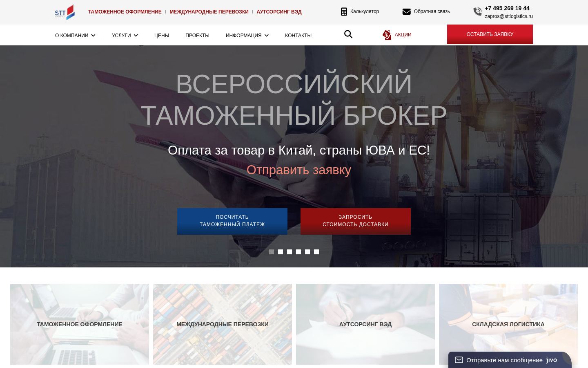Click the phone handset icon
The image size is (588, 368).
tap(477, 12)
